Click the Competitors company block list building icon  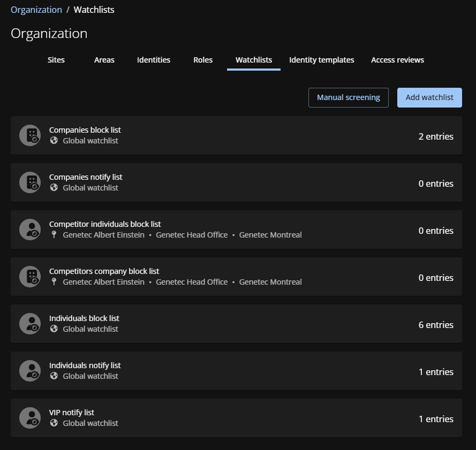(30, 277)
